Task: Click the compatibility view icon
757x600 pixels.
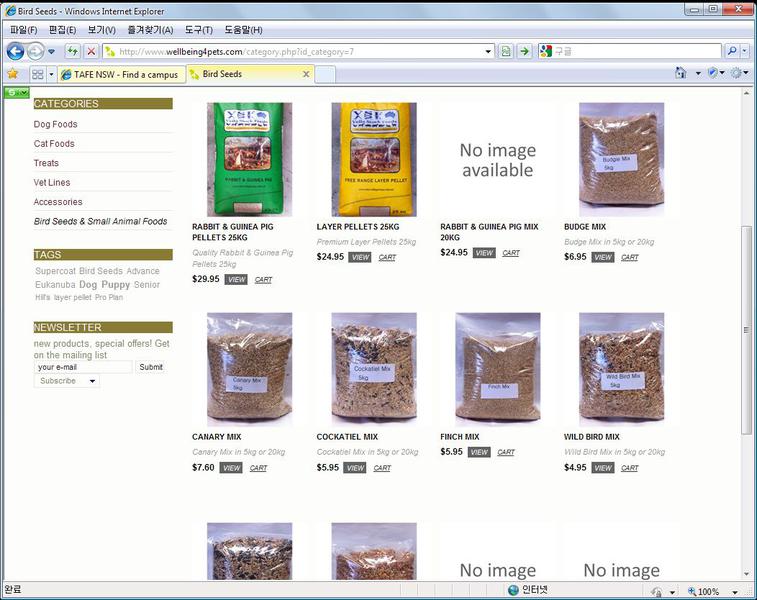Action: (x=505, y=51)
